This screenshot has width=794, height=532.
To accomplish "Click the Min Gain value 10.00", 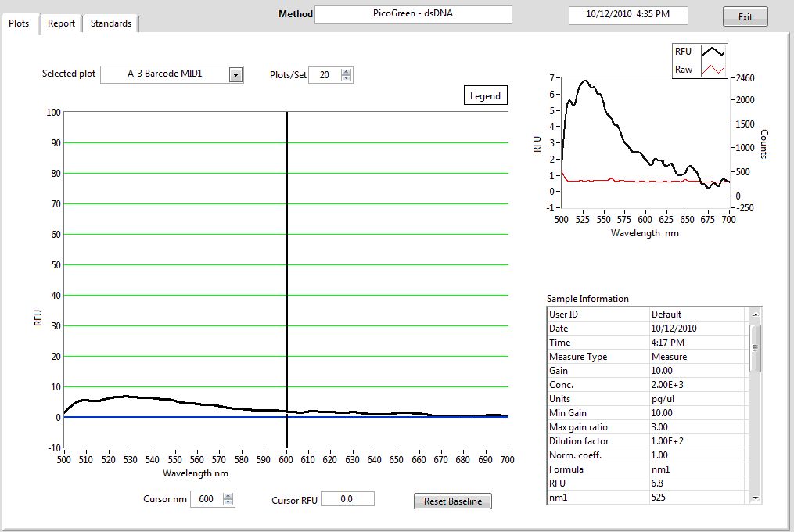I will click(662, 413).
